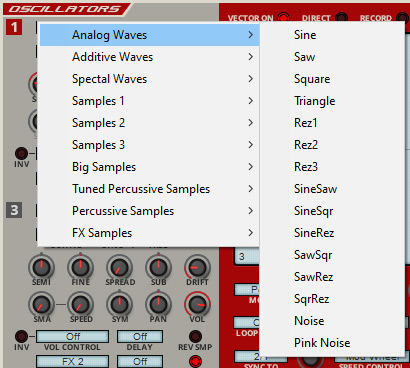Image resolution: width=410 pixels, height=368 pixels.
Task: Open the Big Samples submenu
Action: tap(149, 167)
